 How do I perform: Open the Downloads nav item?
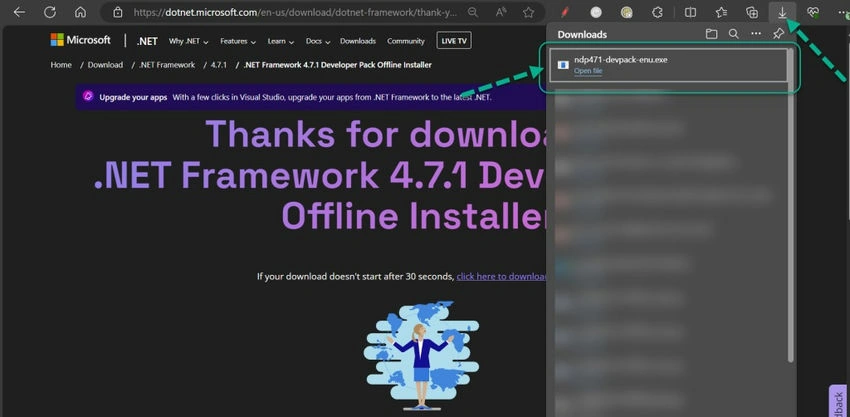[x=358, y=41]
